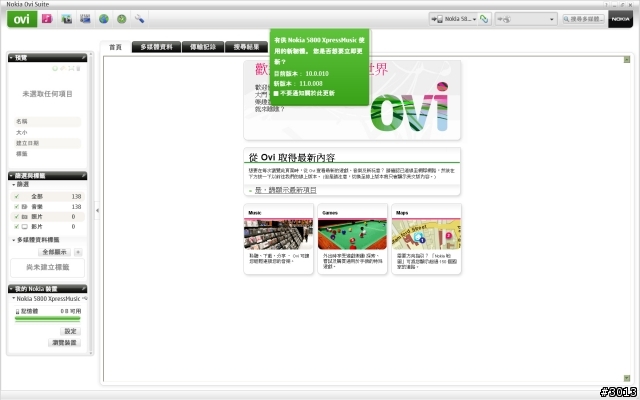Click the 從 Ovi 取得最新內容 heading
Screen dimensions: 640x400
pos(292,158)
